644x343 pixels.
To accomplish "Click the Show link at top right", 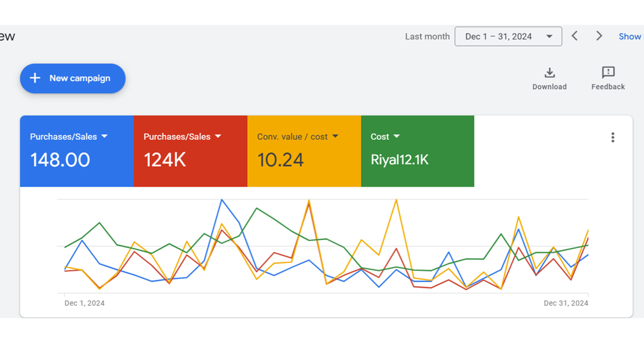I will click(630, 36).
